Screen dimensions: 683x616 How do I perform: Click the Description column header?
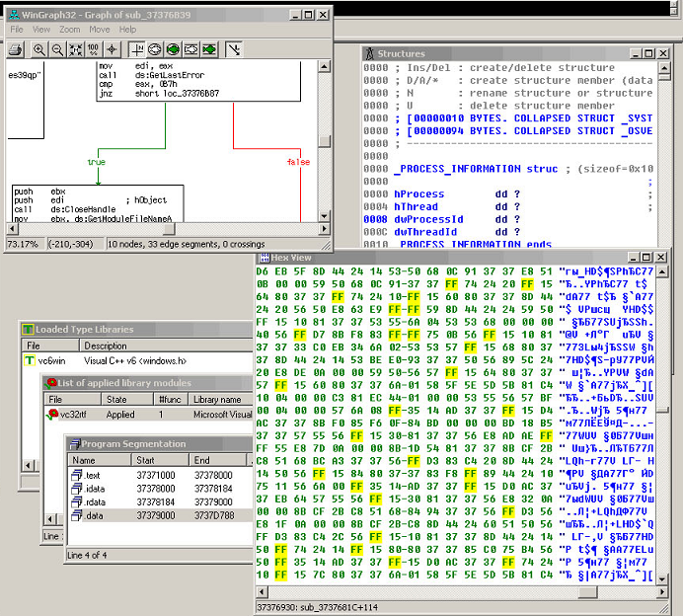click(107, 346)
